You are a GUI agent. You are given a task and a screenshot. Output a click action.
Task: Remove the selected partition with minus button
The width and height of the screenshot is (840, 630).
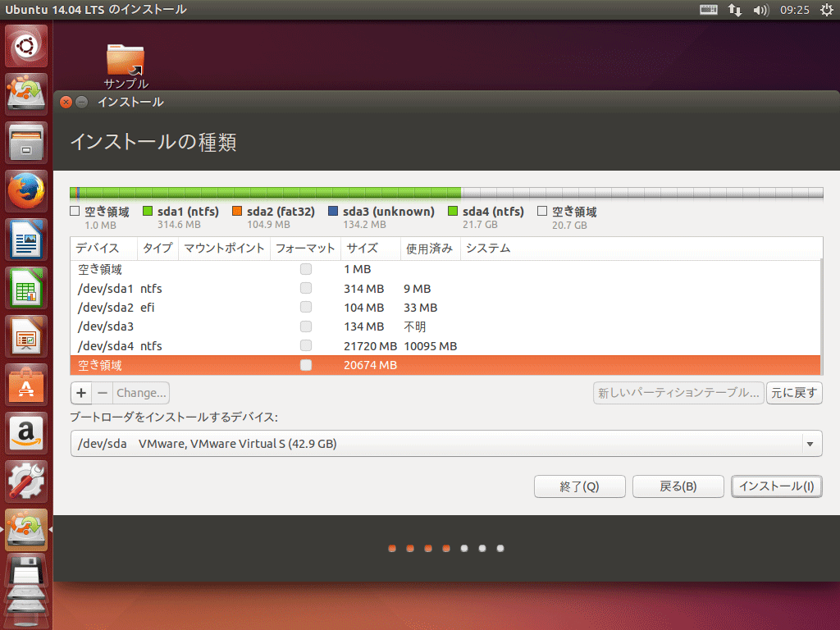[x=103, y=393]
